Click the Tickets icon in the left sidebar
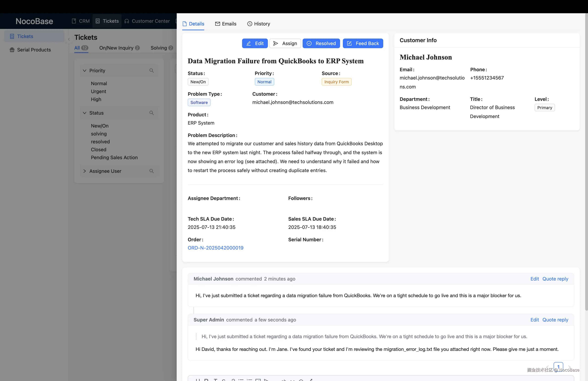588x381 pixels. pyautogui.click(x=12, y=36)
